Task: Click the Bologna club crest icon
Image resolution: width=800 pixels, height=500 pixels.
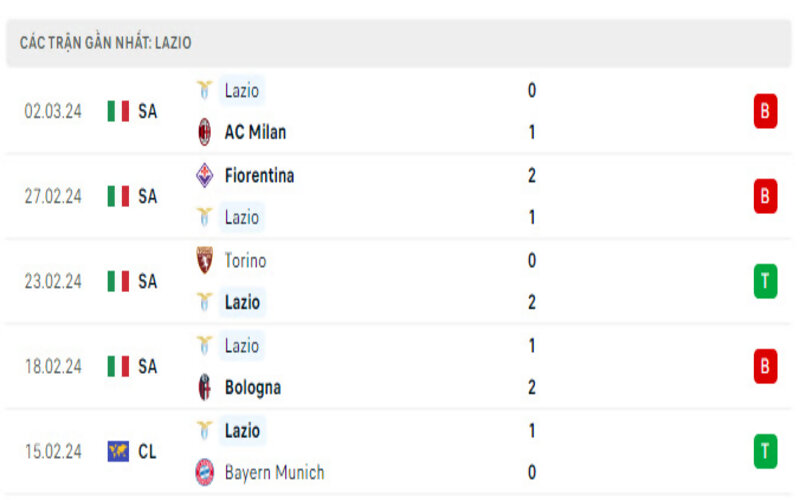Action: tap(205, 387)
